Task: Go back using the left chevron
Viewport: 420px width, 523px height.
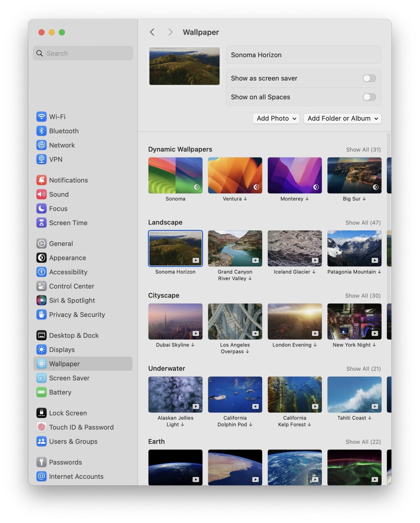Action: (152, 32)
